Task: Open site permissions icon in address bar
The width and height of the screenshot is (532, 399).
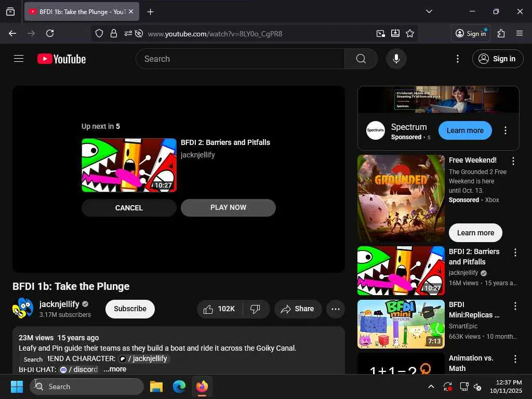Action: pyautogui.click(x=128, y=33)
